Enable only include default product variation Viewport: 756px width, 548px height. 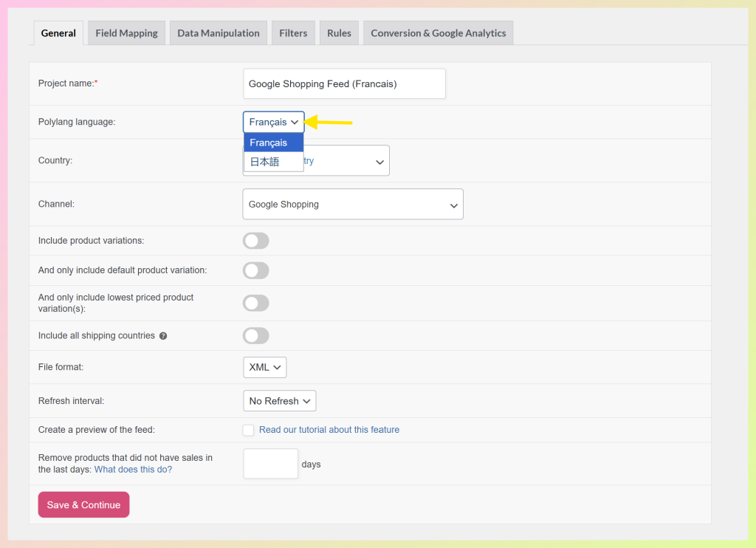[255, 270]
